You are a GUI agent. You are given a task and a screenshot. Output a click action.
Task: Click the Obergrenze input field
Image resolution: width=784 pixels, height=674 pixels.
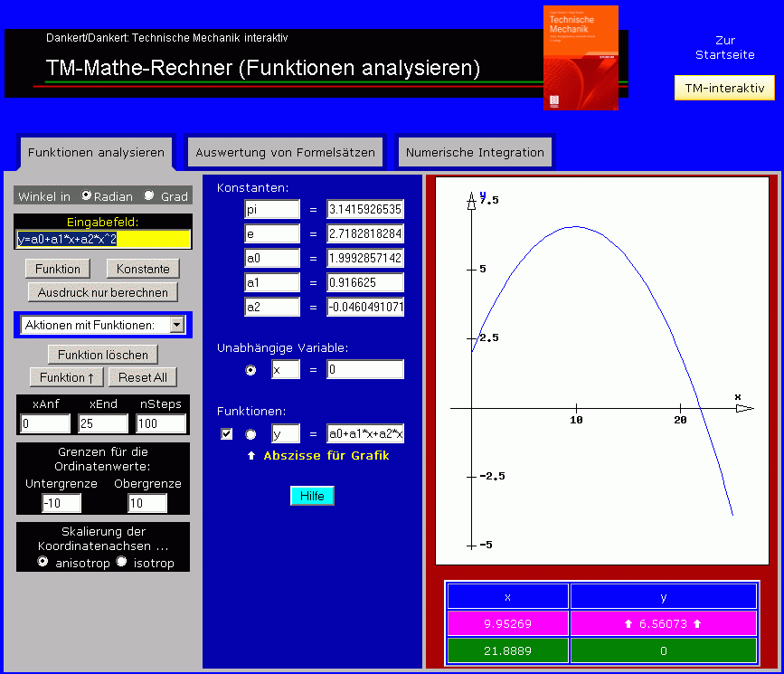point(147,503)
